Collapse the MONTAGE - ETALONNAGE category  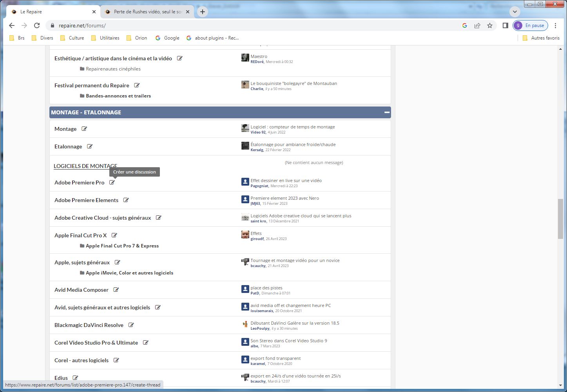(x=387, y=112)
